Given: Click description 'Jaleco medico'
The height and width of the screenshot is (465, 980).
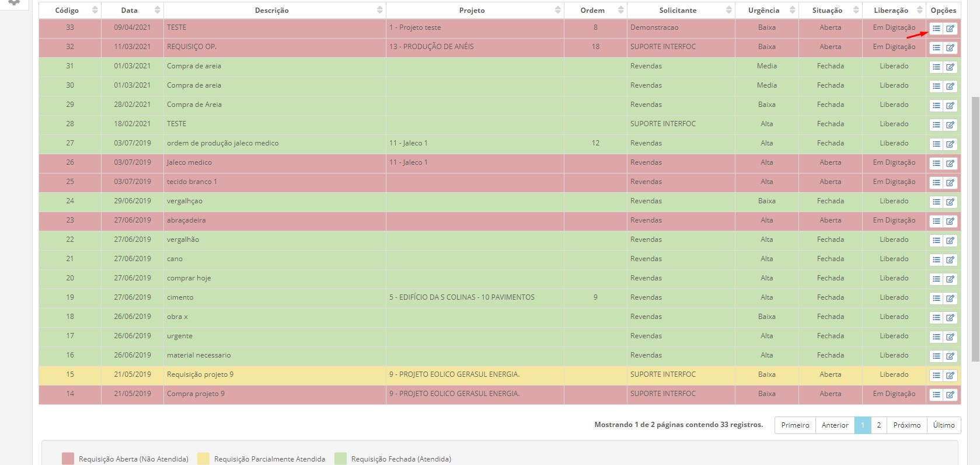Looking at the screenshot, I should tap(189, 162).
